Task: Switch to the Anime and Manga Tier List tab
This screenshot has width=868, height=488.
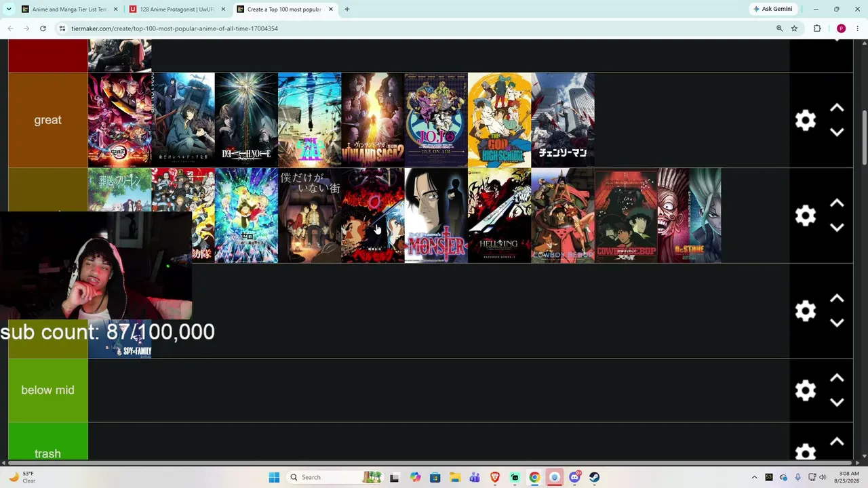Action: 71,9
